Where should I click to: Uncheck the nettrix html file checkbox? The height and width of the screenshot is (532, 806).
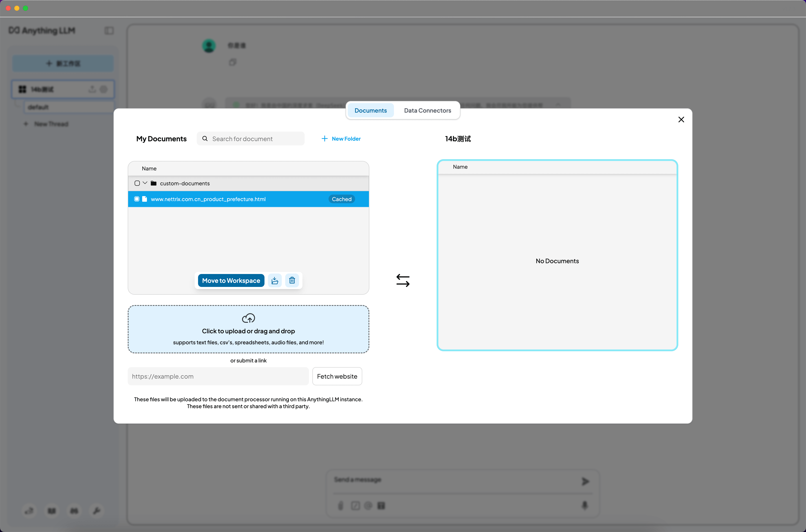[x=137, y=199]
